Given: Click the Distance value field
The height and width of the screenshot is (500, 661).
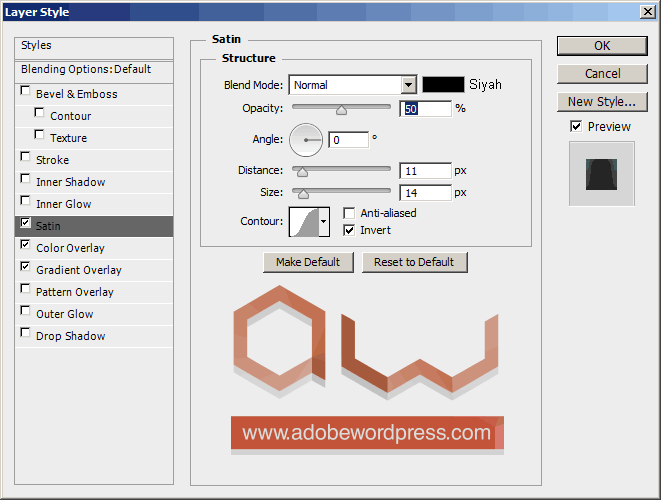Looking at the screenshot, I should coord(425,171).
